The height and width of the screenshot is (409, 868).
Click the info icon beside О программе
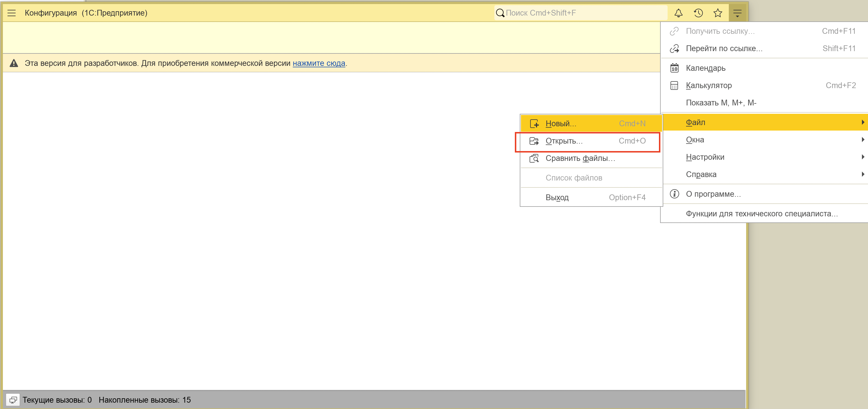click(674, 194)
